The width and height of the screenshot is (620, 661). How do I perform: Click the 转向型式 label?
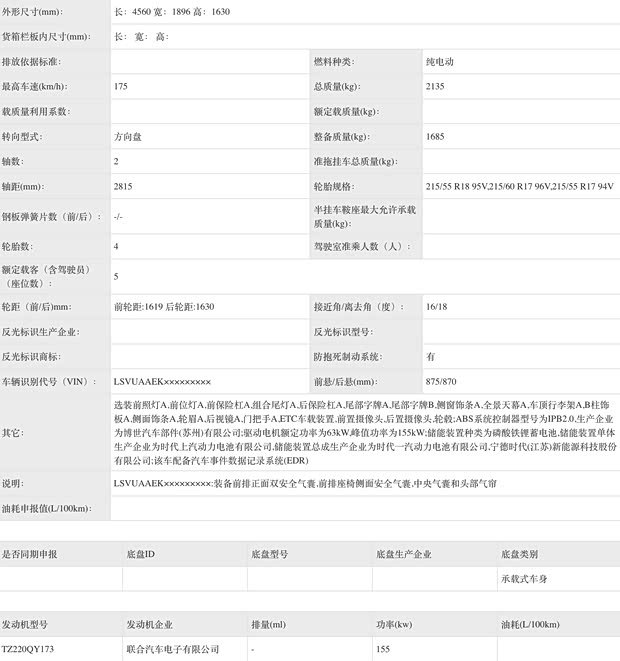[x=22, y=137]
